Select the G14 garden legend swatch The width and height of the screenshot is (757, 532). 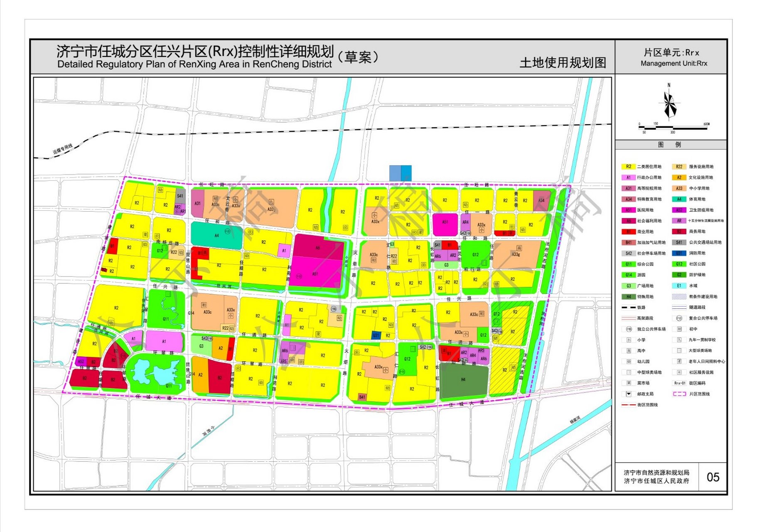[x=629, y=275]
